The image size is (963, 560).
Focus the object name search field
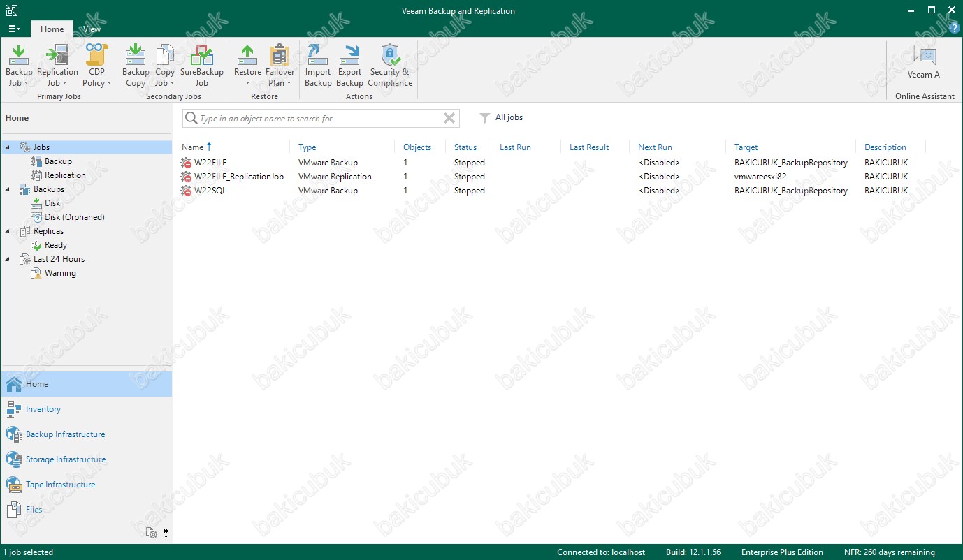(x=321, y=119)
